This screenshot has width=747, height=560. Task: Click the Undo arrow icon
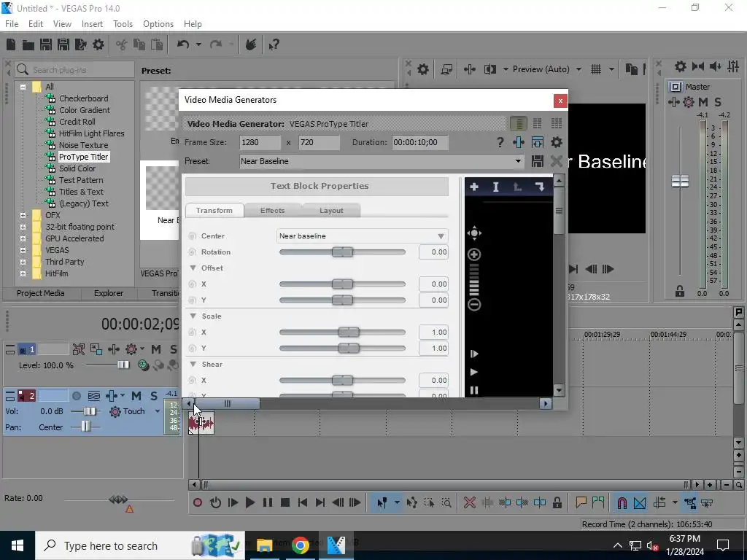tap(183, 44)
